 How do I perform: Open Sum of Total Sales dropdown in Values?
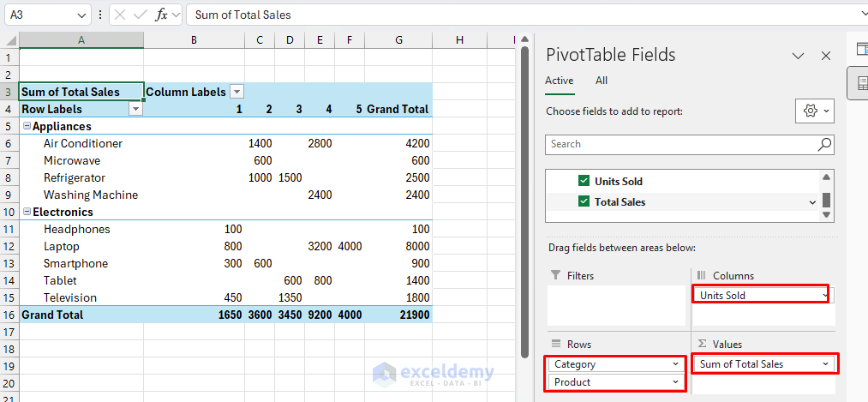(825, 363)
